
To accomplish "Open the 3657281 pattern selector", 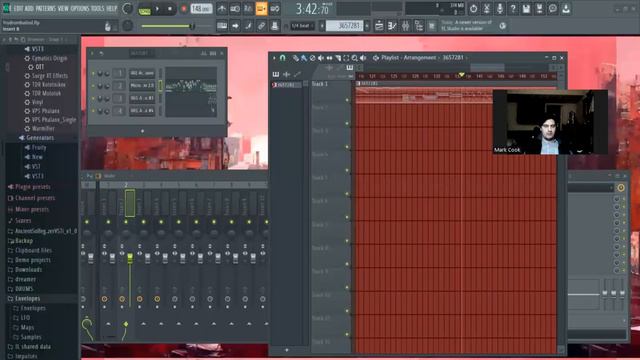I will pos(344,26).
